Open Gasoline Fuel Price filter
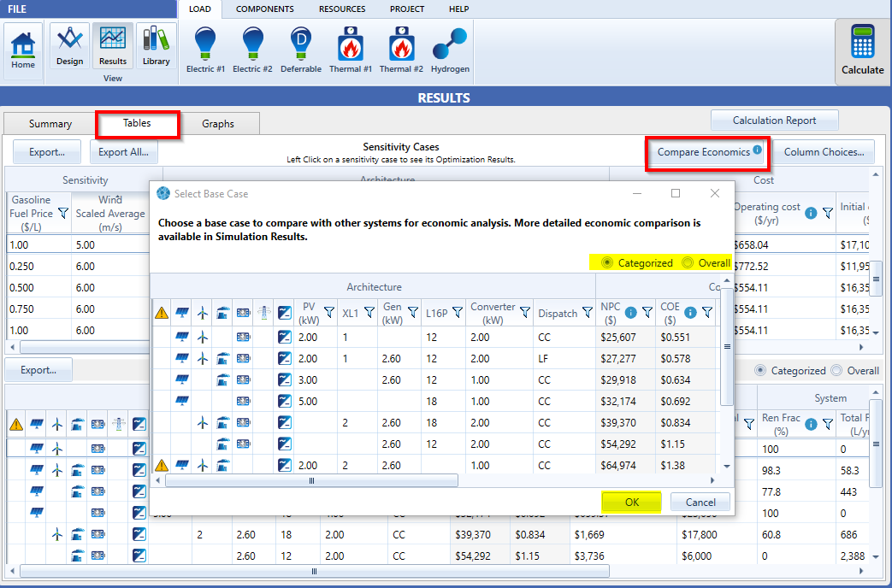892x588 pixels. (x=62, y=214)
